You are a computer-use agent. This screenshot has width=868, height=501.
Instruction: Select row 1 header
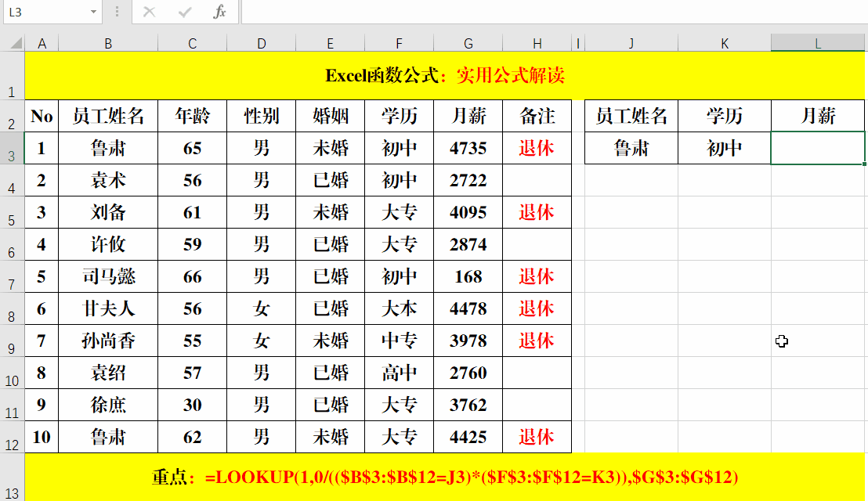(x=12, y=76)
